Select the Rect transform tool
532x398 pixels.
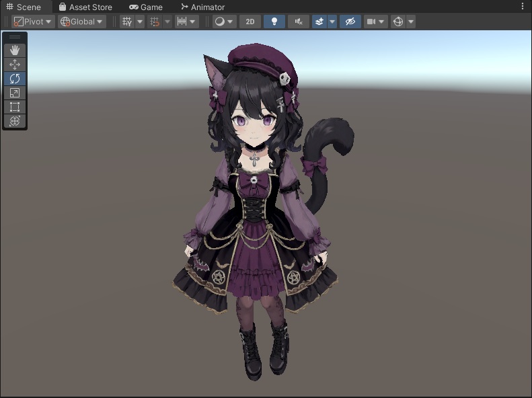pyautogui.click(x=15, y=107)
